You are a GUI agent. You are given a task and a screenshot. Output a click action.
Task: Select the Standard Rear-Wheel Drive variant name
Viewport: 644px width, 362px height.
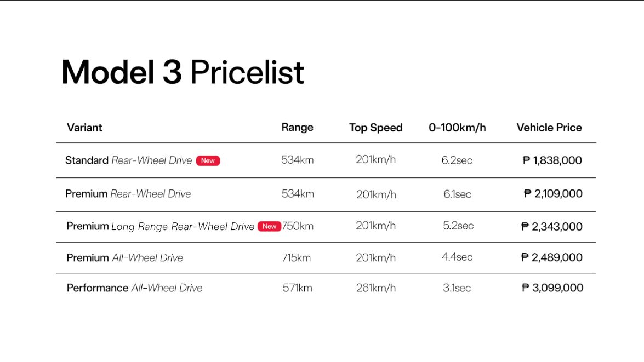[128, 160]
